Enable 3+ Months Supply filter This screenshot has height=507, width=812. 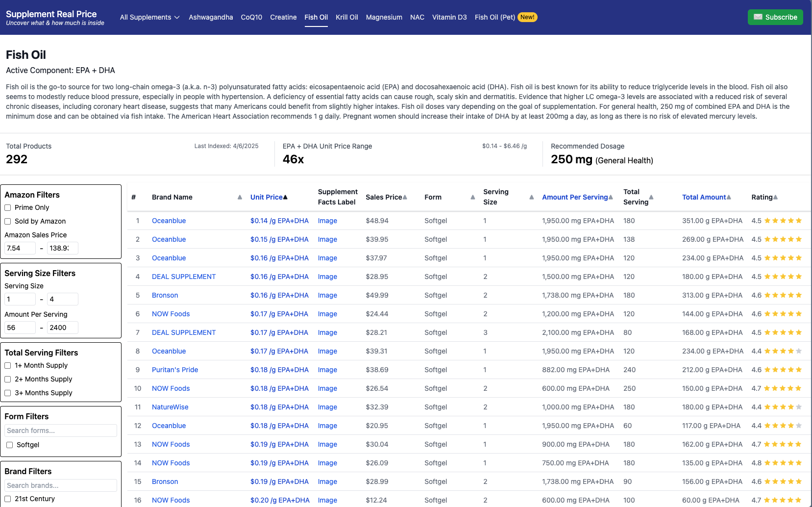tap(8, 393)
